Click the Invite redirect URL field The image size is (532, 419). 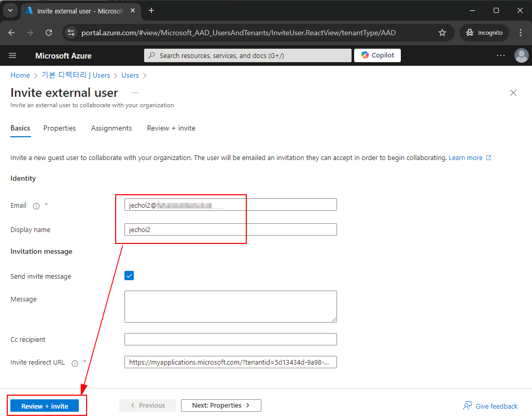coord(230,362)
